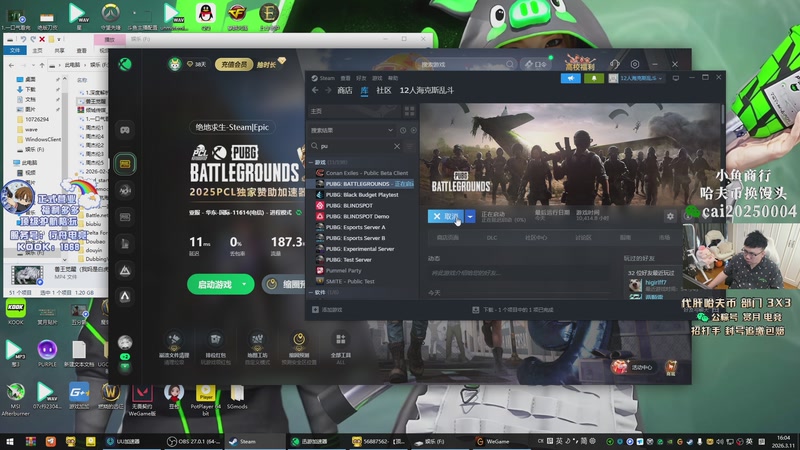Click green 启动游戏 launch button in accelerator

(x=215, y=285)
